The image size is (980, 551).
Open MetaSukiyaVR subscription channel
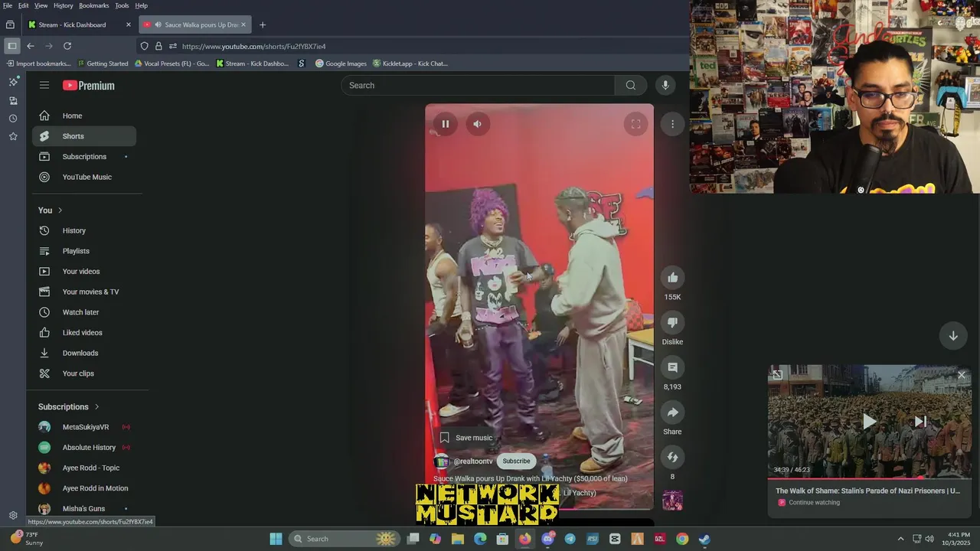84,427
